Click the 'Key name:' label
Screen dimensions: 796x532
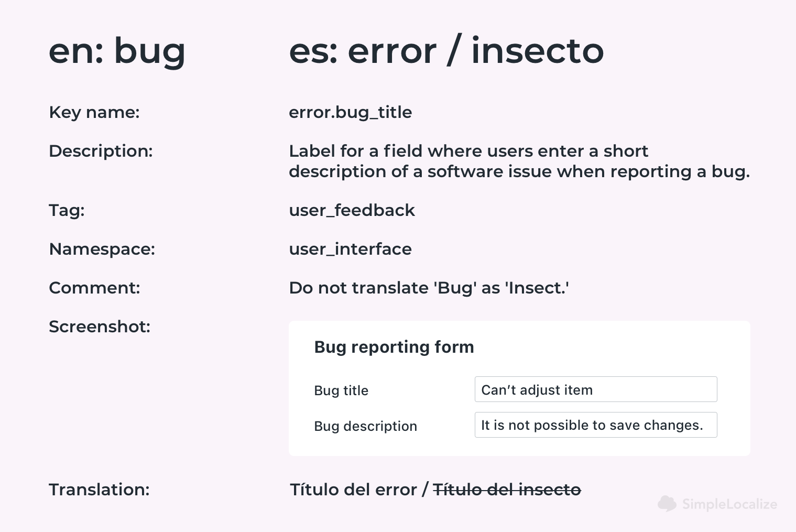[94, 112]
